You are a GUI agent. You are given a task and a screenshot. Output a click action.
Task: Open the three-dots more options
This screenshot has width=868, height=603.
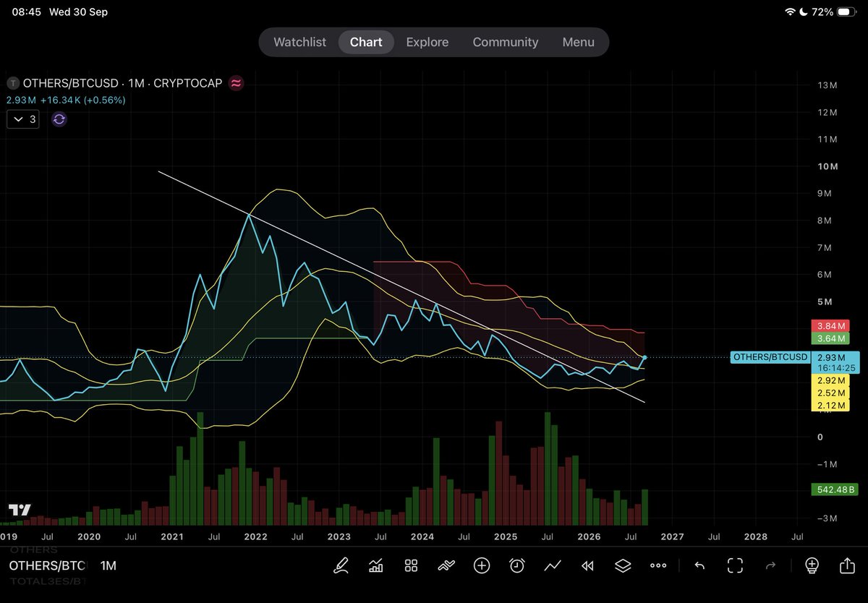coord(658,565)
